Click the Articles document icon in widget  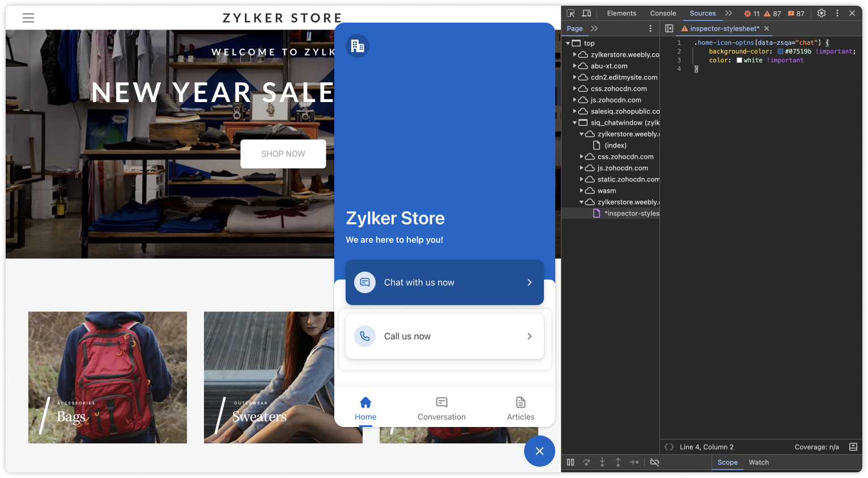[521, 403]
